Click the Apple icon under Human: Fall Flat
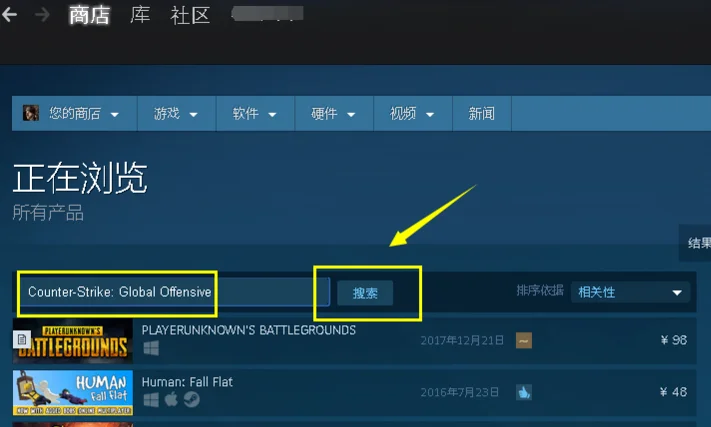711x427 pixels. pos(171,399)
